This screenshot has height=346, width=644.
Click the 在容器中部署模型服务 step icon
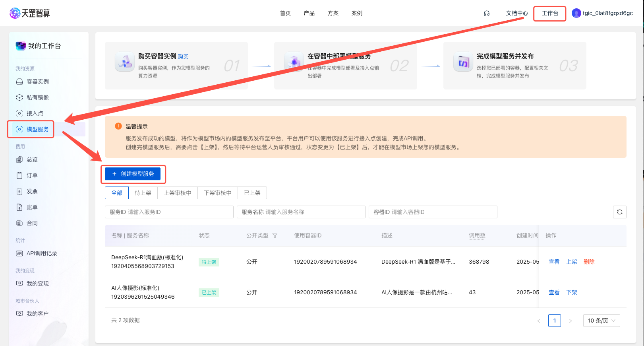point(294,62)
